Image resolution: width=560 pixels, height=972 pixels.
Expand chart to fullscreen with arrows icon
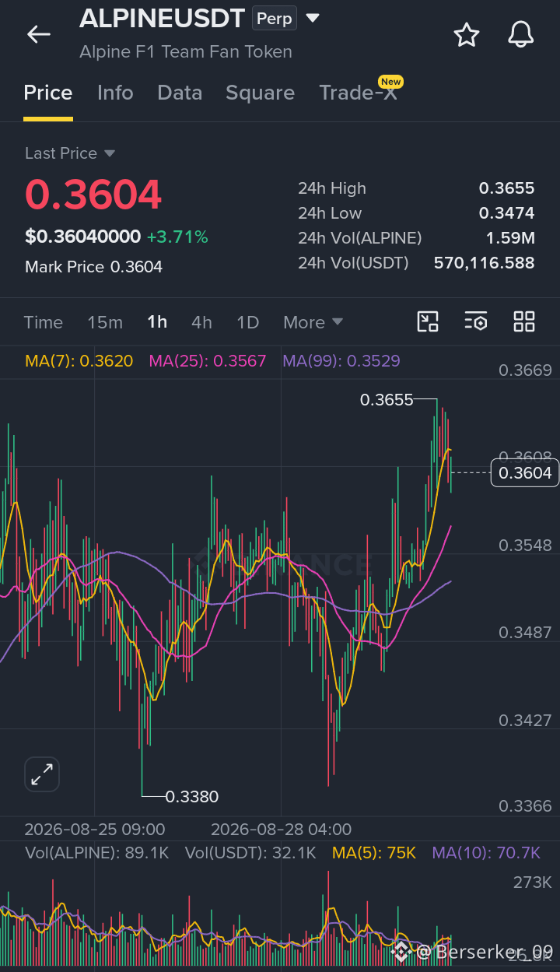pyautogui.click(x=42, y=774)
